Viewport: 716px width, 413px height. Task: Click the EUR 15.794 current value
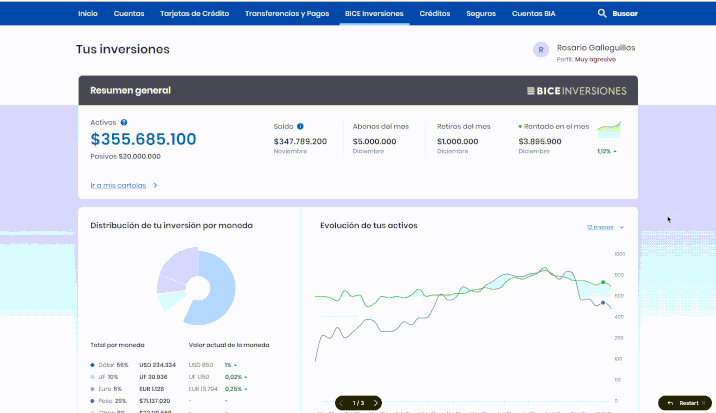(203, 389)
